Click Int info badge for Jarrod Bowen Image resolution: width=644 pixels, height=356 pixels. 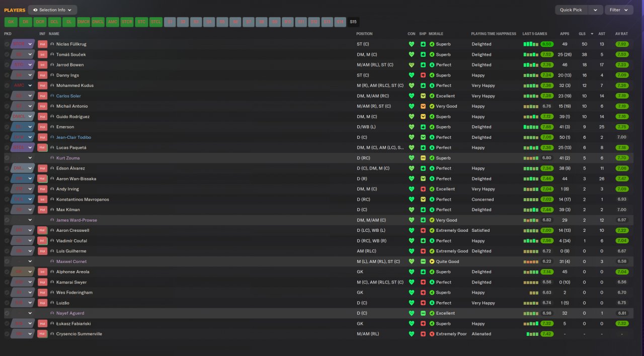tap(43, 65)
